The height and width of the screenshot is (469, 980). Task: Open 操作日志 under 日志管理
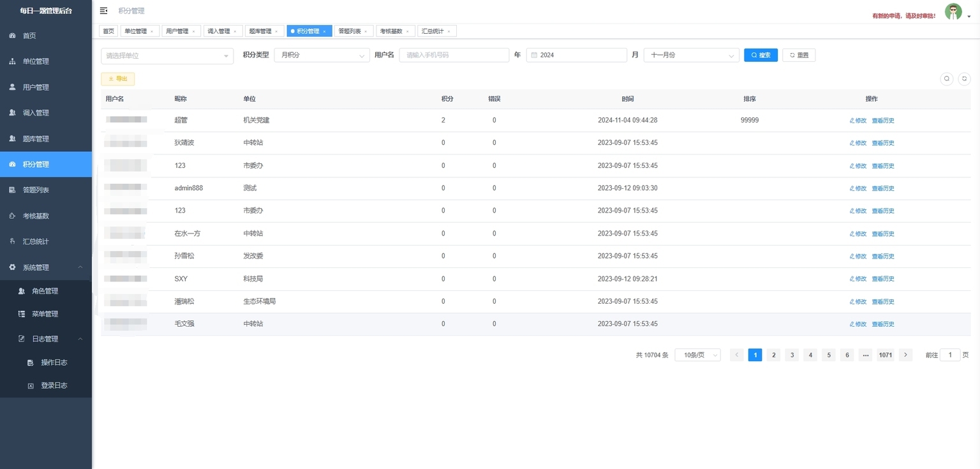coord(54,362)
